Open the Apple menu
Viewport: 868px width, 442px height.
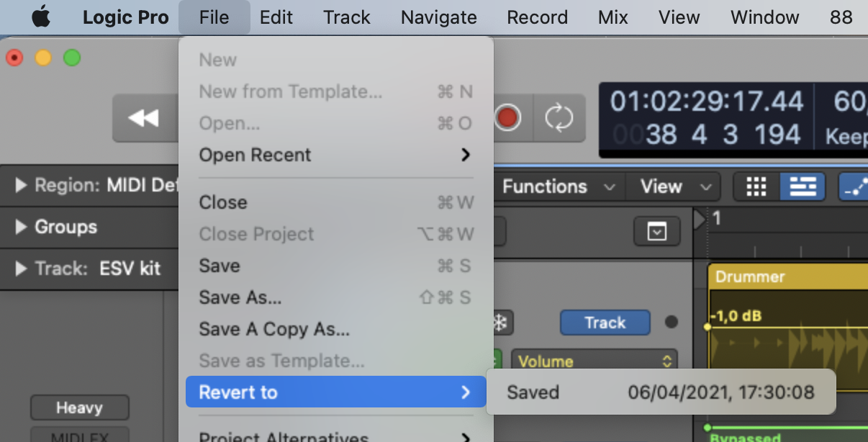41,17
